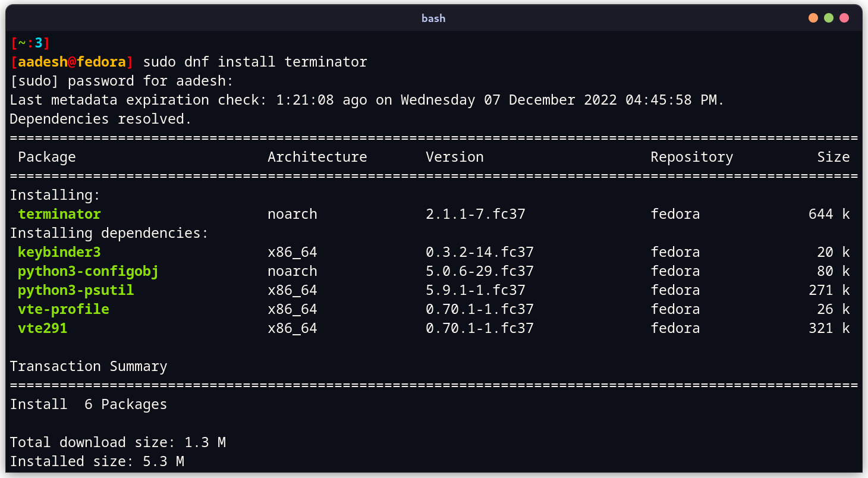The image size is (868, 478).
Task: Click the aadesh@fedora prompt text
Action: 71,61
